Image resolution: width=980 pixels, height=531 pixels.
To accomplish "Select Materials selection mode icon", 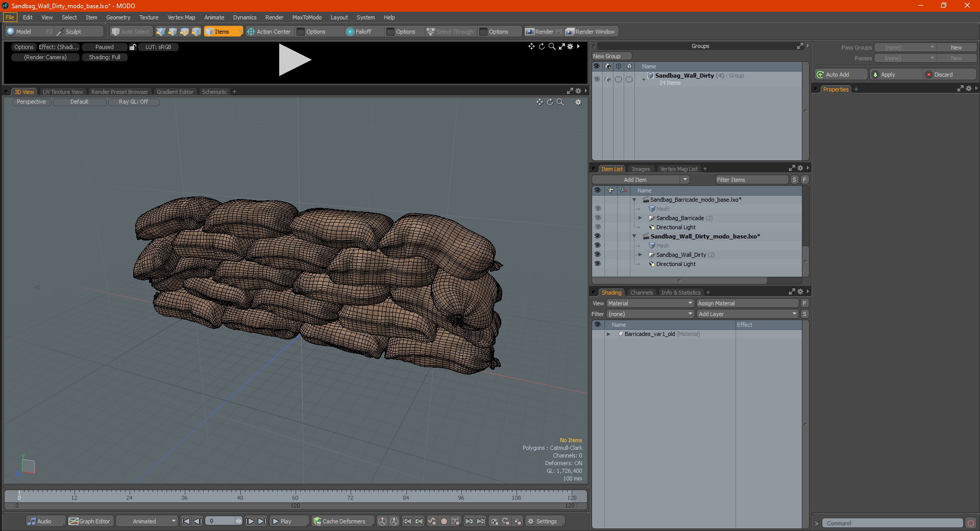I will point(196,32).
